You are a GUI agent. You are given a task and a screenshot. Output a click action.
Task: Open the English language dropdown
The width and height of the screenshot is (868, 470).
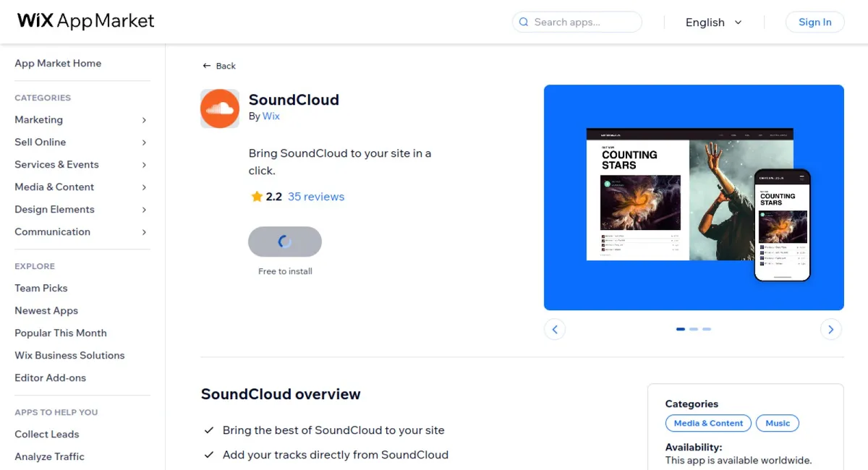[714, 22]
